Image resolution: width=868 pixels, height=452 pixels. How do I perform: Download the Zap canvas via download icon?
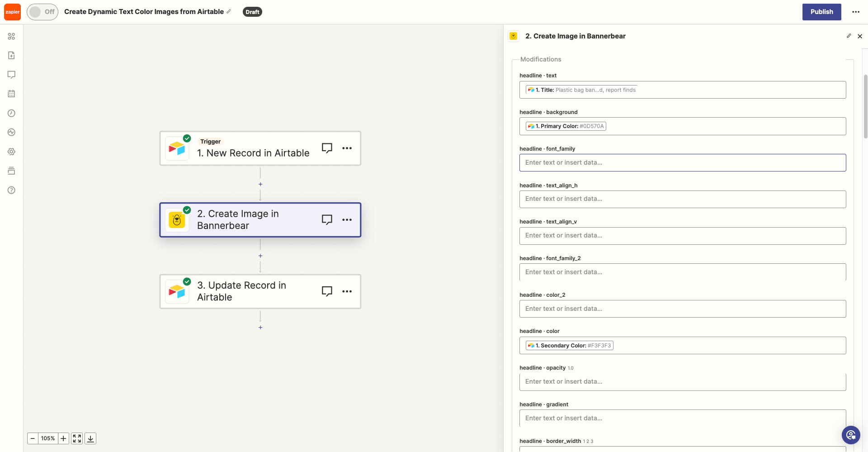pyautogui.click(x=90, y=438)
